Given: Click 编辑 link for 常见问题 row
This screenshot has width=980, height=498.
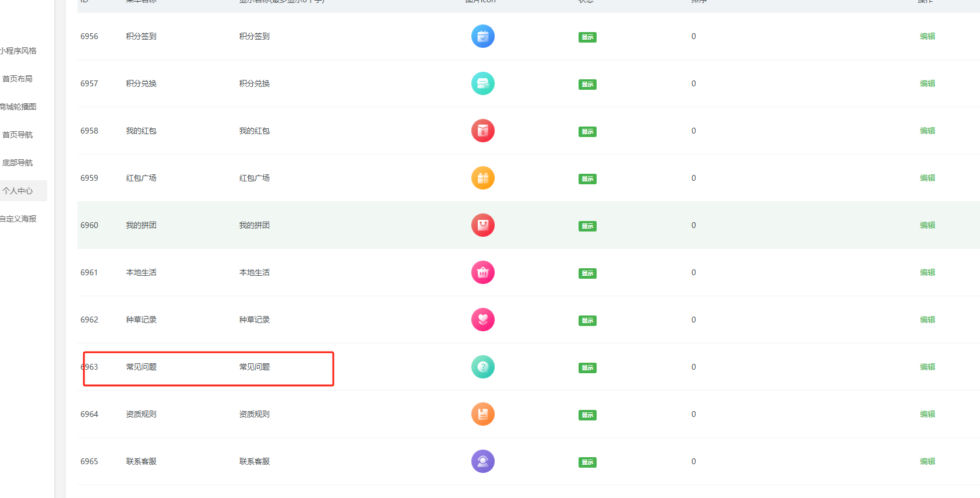Looking at the screenshot, I should (x=927, y=367).
